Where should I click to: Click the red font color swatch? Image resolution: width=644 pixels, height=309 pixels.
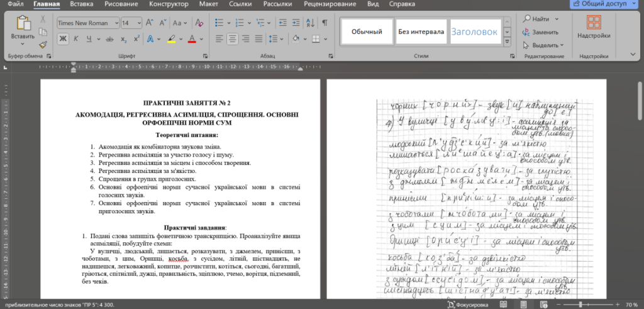pos(192,39)
